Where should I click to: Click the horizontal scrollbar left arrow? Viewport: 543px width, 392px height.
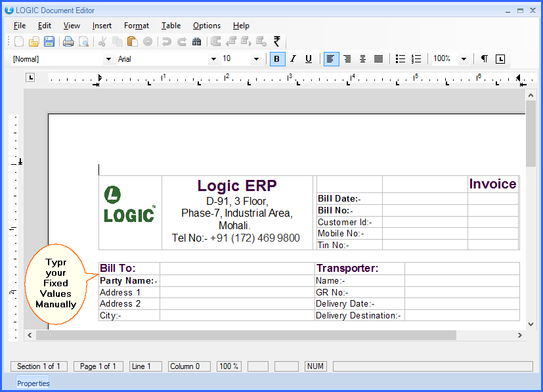[30, 336]
